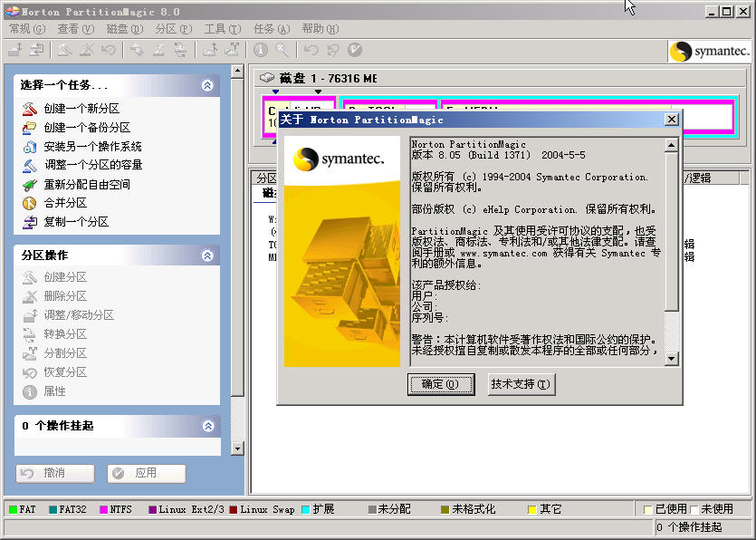Click the redistribute free space task icon
Image resolution: width=756 pixels, height=540 pixels.
(x=29, y=184)
